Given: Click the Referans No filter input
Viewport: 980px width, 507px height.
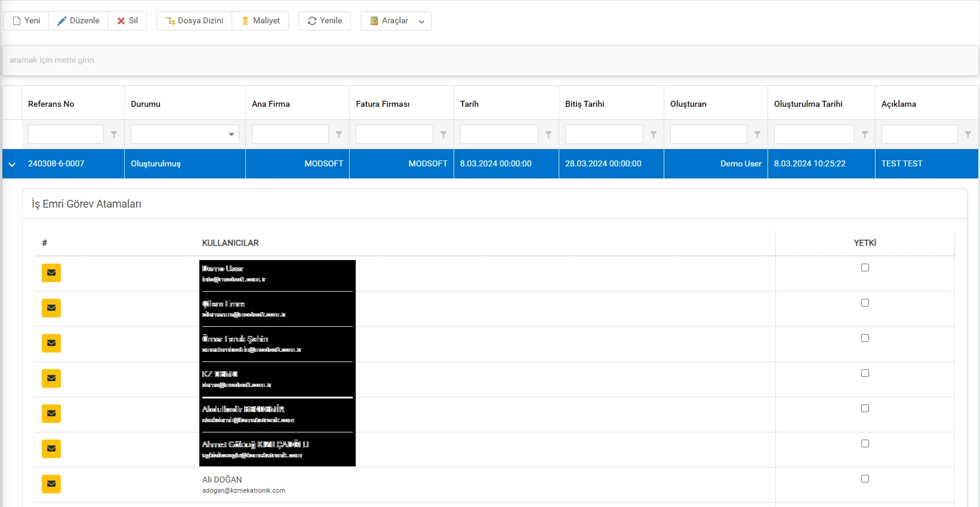Looking at the screenshot, I should click(x=66, y=134).
